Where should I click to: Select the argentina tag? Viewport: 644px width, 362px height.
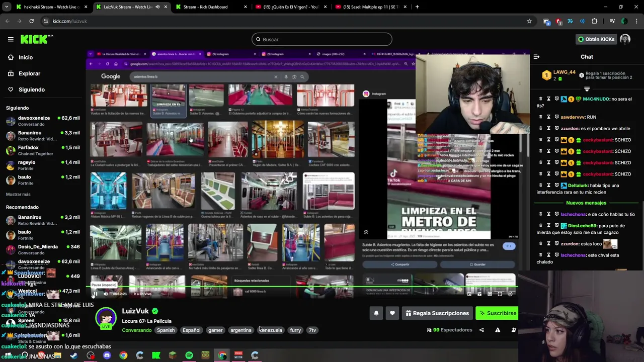tap(240, 330)
